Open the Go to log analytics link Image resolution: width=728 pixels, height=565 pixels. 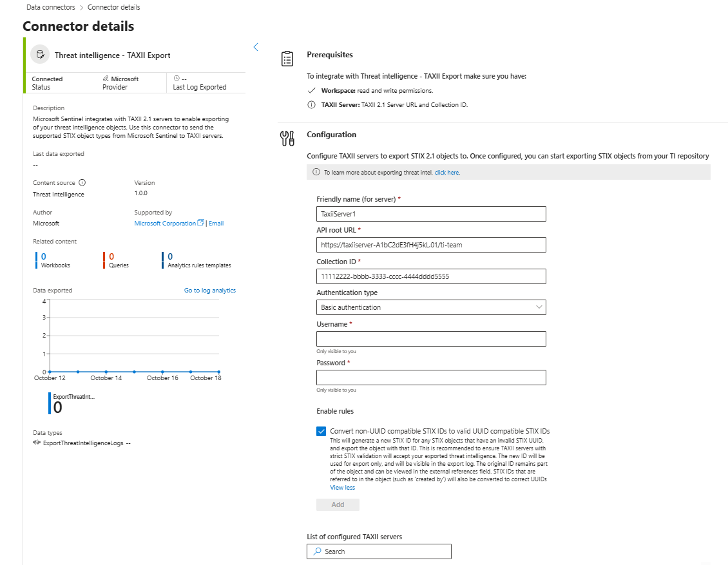[210, 291]
